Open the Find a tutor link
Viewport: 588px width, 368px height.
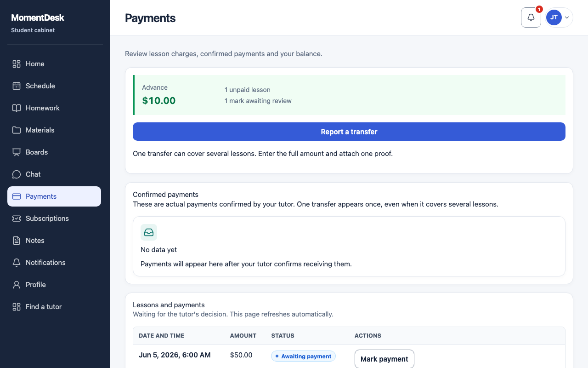(54, 307)
